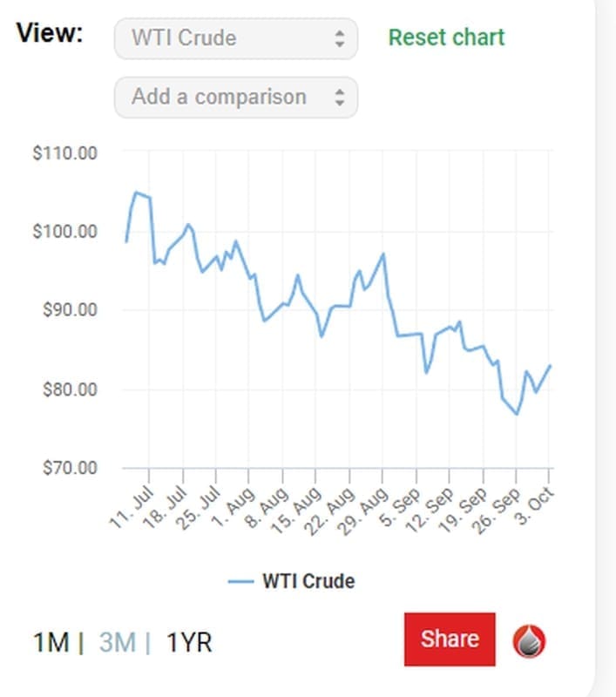Viewport: 616px width, 697px height.
Task: Show the 1YR time range
Action: 189,643
